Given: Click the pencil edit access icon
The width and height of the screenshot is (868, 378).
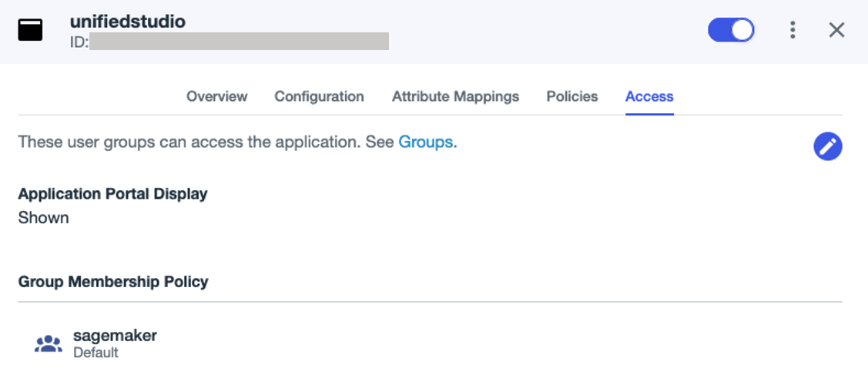Looking at the screenshot, I should point(828,147).
